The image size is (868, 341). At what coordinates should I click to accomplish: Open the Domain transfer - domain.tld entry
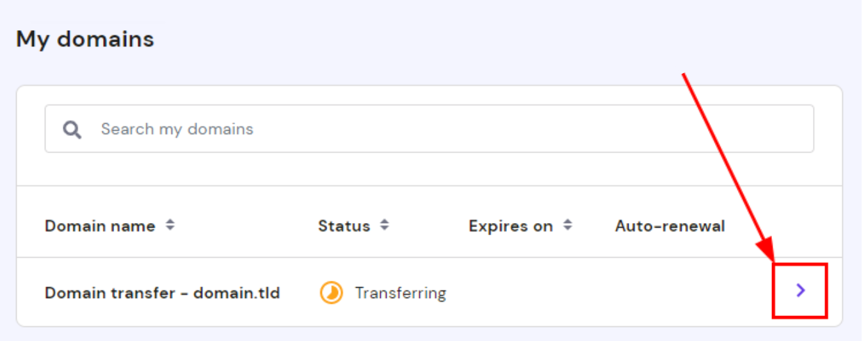point(162,293)
